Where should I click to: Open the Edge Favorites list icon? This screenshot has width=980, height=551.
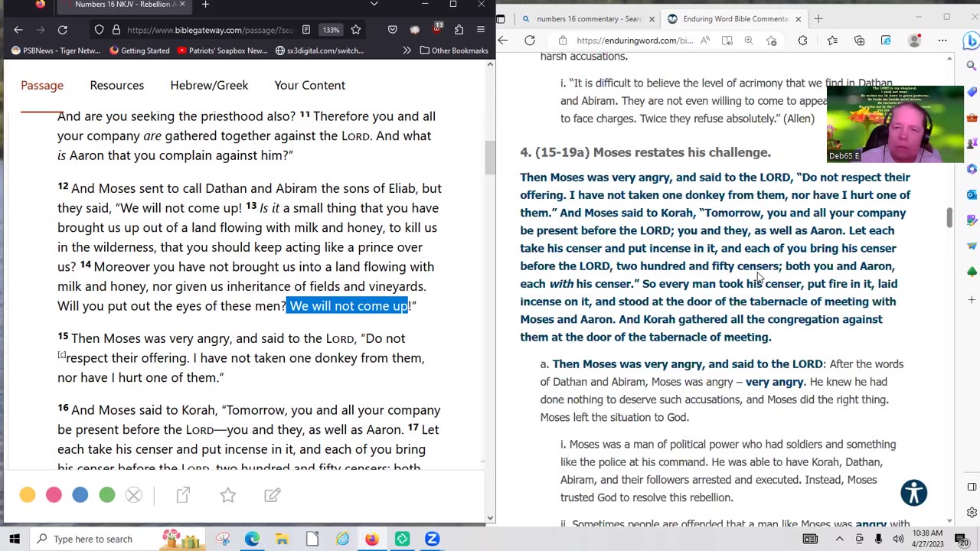point(832,41)
